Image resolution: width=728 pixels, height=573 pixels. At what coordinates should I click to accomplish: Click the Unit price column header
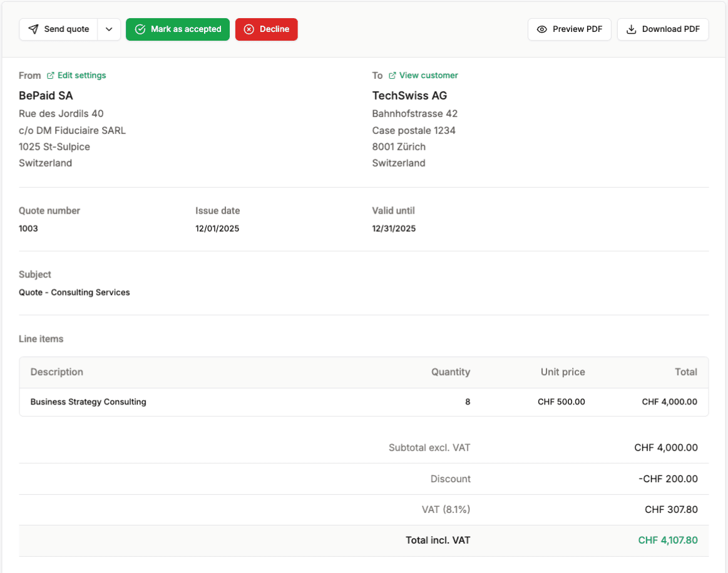[562, 372]
